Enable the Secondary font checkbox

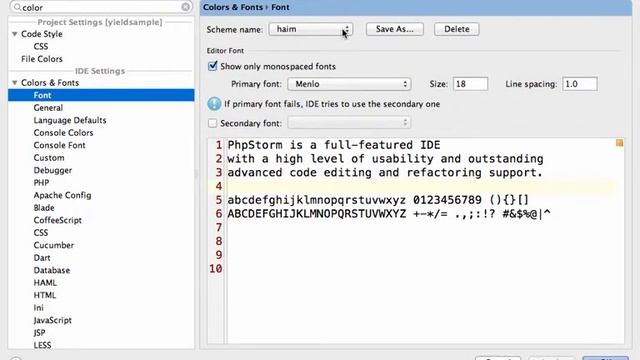point(212,123)
